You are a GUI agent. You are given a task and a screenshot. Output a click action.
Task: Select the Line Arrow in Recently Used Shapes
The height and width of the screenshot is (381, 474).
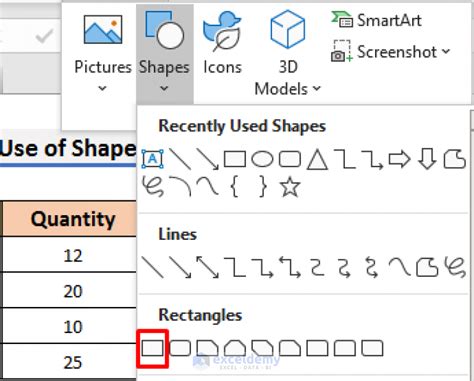(x=207, y=159)
